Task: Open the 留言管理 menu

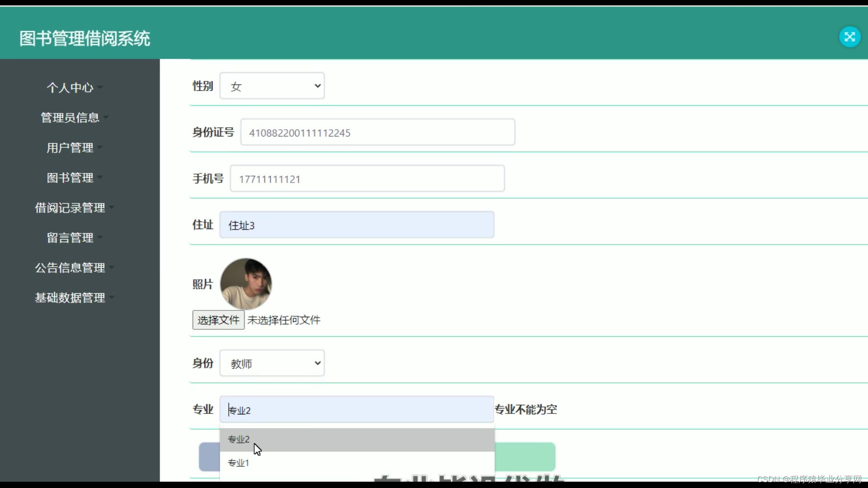Action: pos(70,238)
